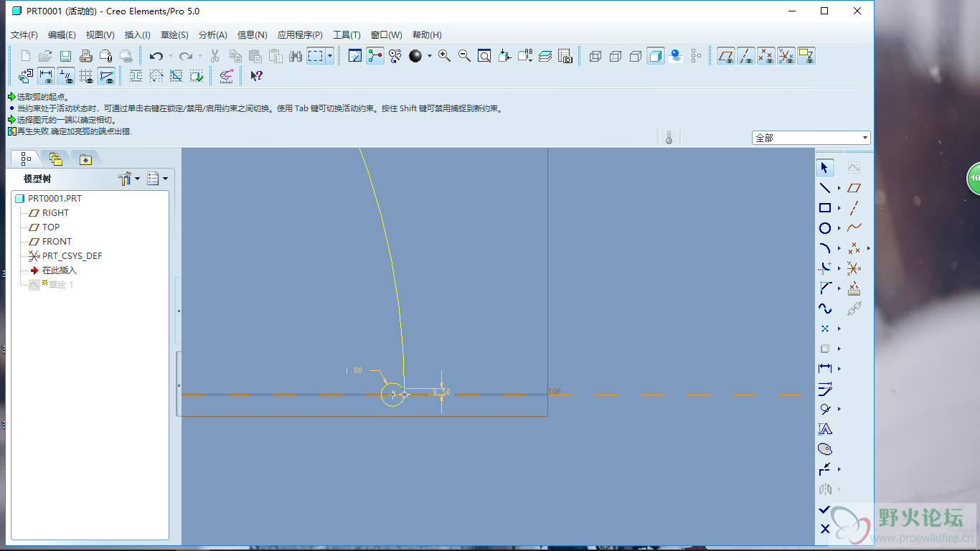The height and width of the screenshot is (551, 980).
Task: Select the fillet sketch tool
Action: click(825, 268)
